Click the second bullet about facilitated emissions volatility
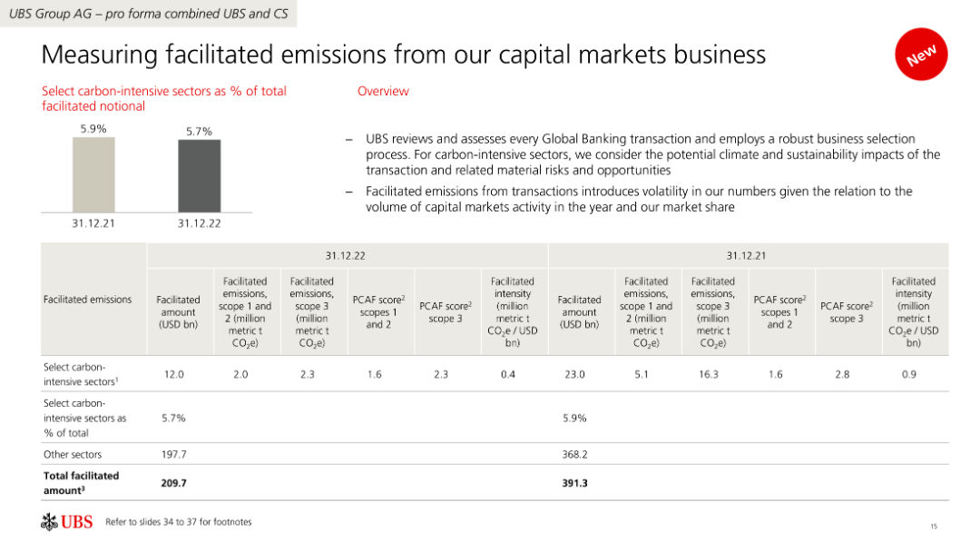The width and height of the screenshot is (980, 552). click(x=639, y=200)
